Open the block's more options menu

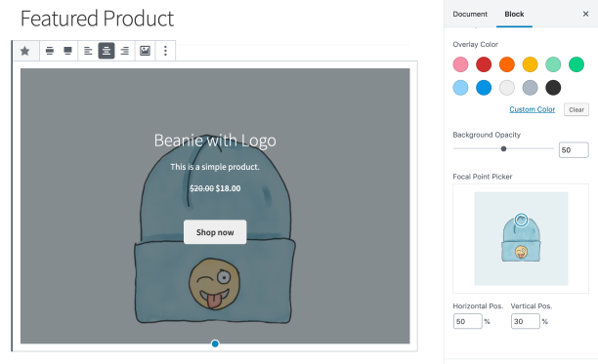[x=165, y=51]
